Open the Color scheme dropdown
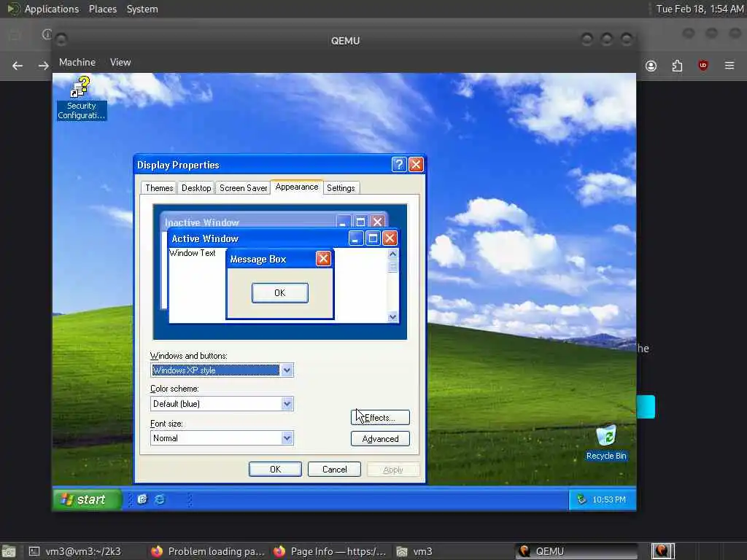747x560 pixels. [287, 404]
